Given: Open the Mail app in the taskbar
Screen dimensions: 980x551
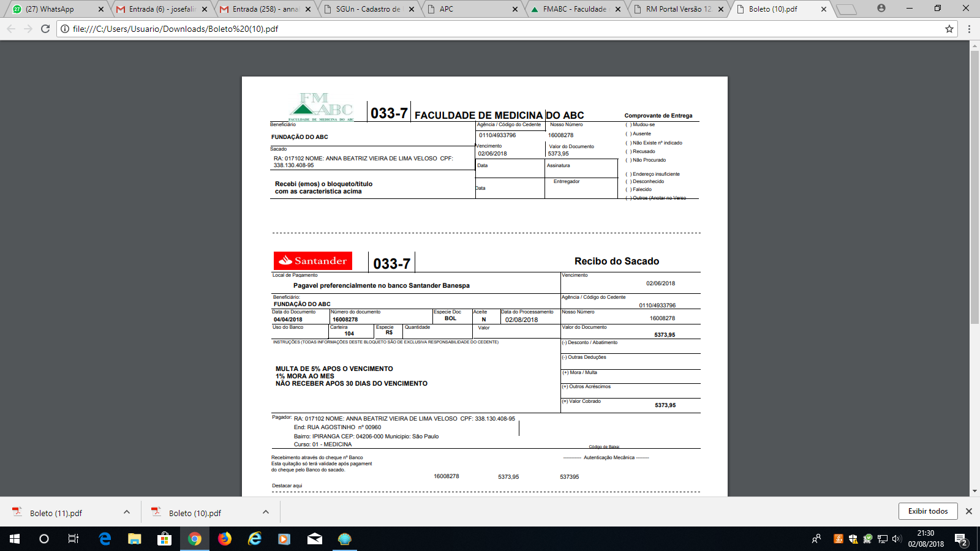Looking at the screenshot, I should pyautogui.click(x=314, y=539).
